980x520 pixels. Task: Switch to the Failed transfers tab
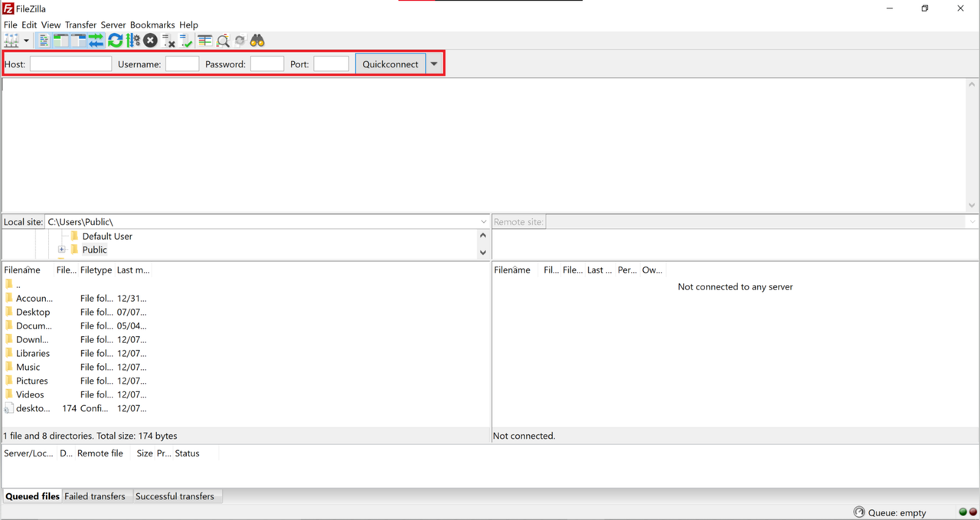[x=95, y=496]
